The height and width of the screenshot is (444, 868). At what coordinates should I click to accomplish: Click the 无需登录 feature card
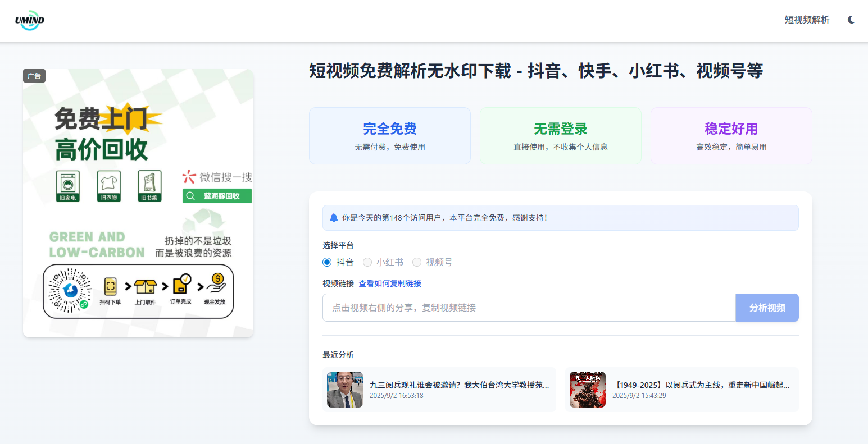[x=561, y=136]
